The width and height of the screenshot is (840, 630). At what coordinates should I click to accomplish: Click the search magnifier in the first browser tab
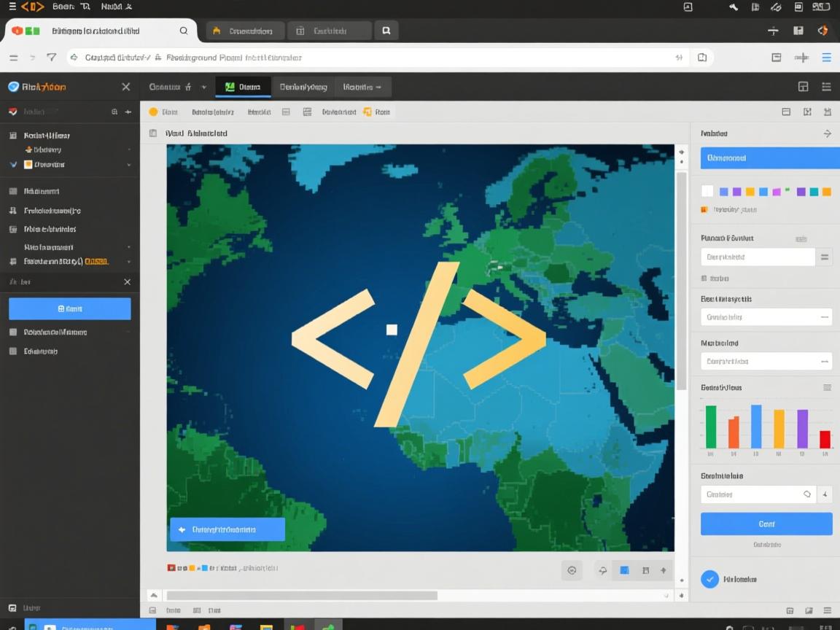point(184,31)
